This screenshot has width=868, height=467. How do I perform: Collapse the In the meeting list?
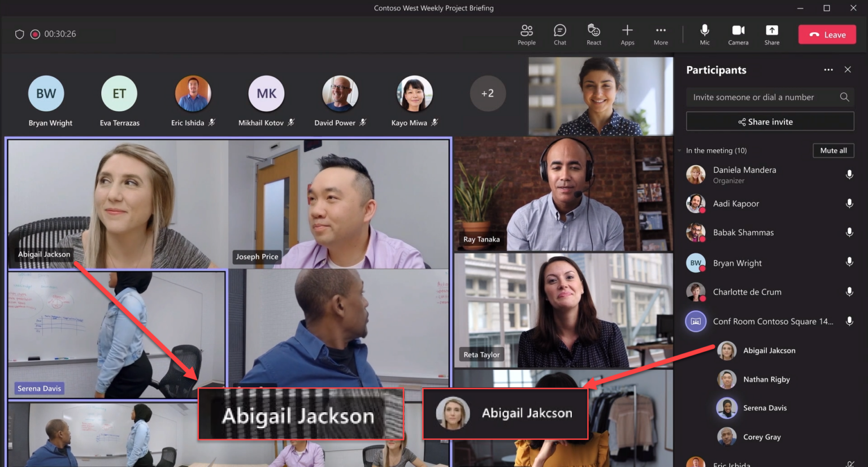(678, 150)
